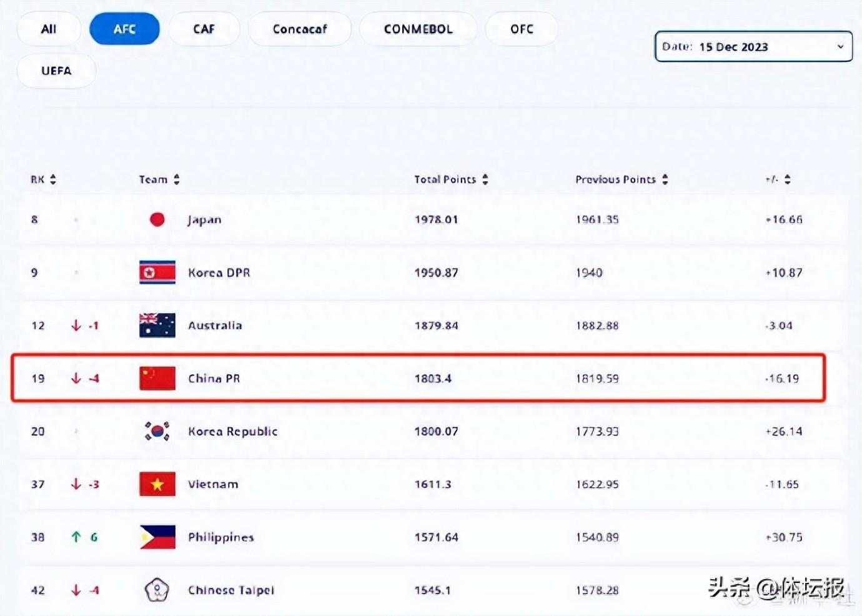Click the Japan flag icon

point(157,219)
